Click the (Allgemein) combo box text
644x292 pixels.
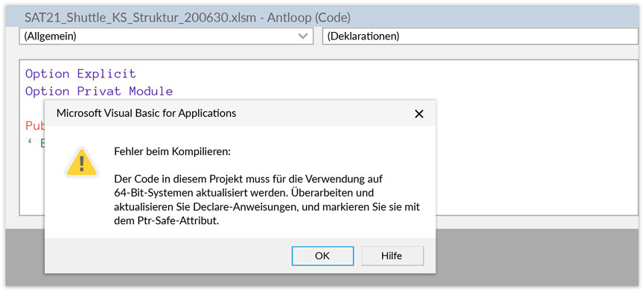50,36
